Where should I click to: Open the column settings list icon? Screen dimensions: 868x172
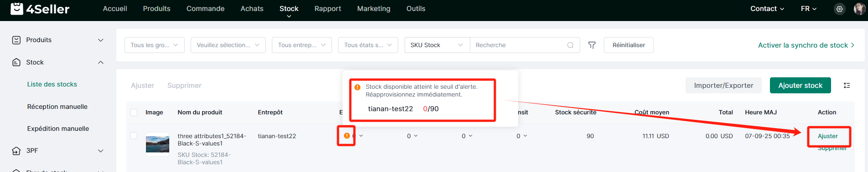coord(847,86)
